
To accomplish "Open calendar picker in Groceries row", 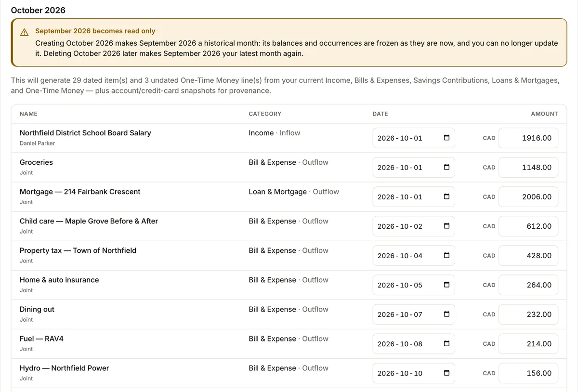I will point(447,168).
